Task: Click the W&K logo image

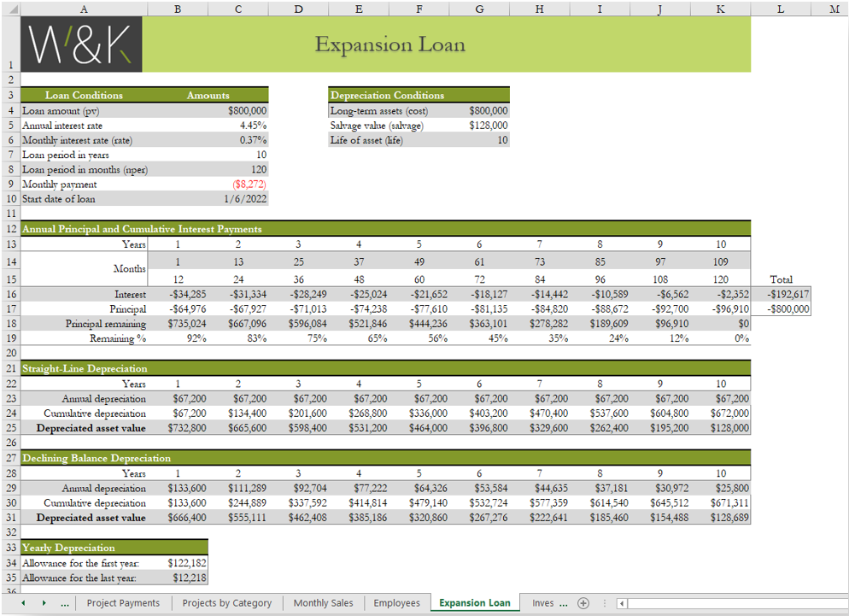Action: click(x=81, y=44)
